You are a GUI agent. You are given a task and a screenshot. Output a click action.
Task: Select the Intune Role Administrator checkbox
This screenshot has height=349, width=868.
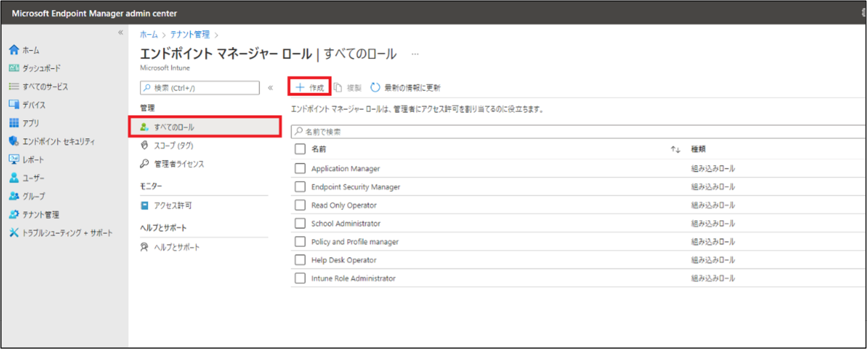point(300,278)
